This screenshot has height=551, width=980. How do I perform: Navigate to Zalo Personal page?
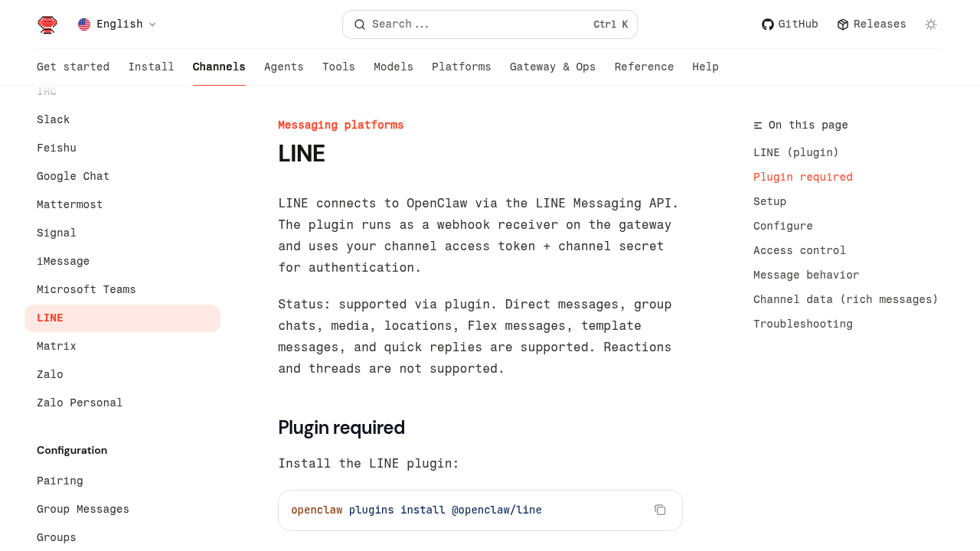coord(80,403)
